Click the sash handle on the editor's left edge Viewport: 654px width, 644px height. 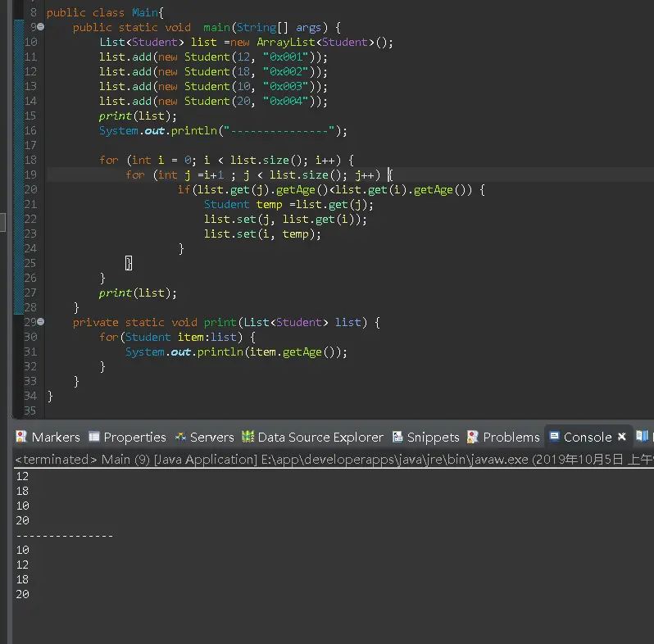point(2,223)
